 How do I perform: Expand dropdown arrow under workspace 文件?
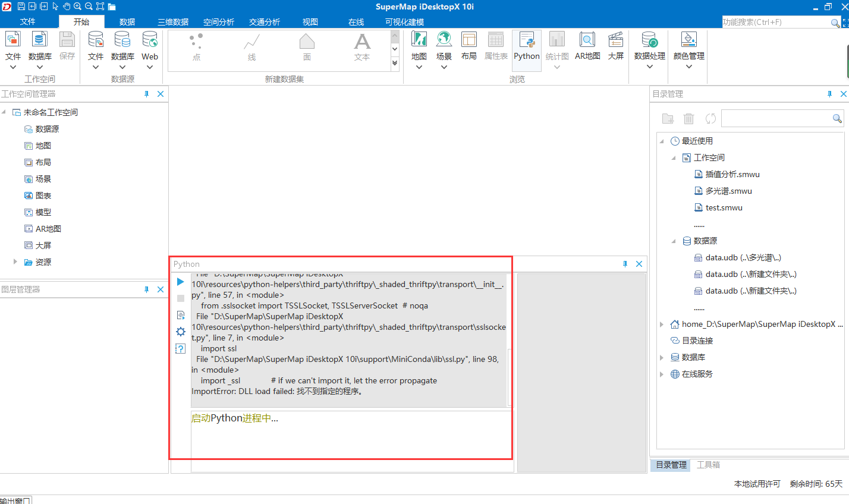coord(13,67)
